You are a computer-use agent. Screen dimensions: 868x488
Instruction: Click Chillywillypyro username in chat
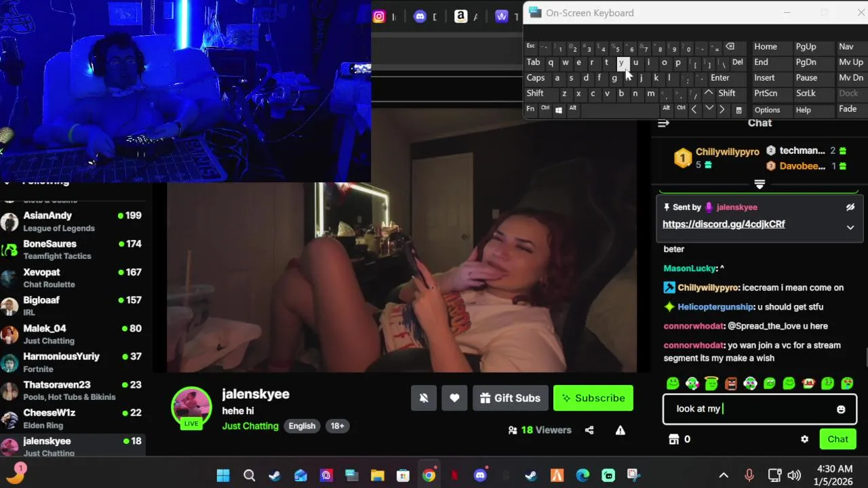click(709, 287)
